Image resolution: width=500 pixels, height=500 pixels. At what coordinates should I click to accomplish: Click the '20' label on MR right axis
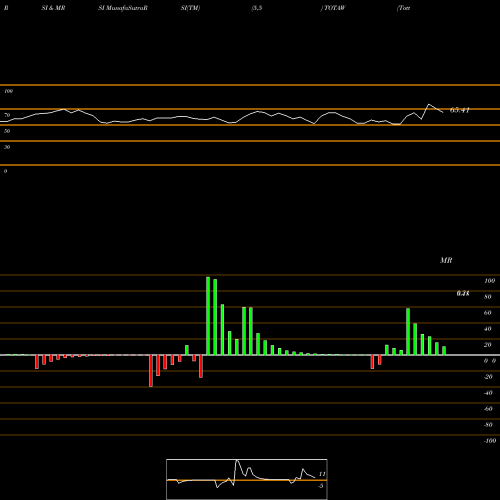tap(488, 345)
